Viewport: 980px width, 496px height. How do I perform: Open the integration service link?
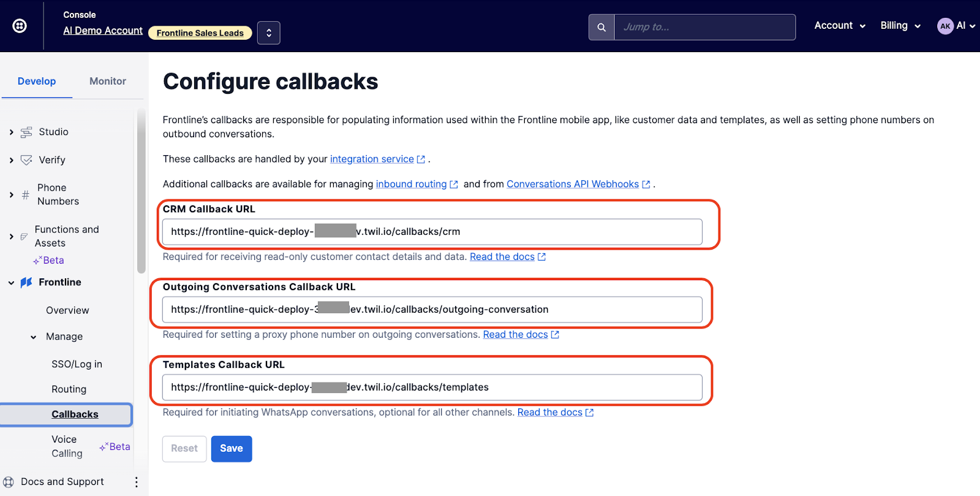point(372,159)
